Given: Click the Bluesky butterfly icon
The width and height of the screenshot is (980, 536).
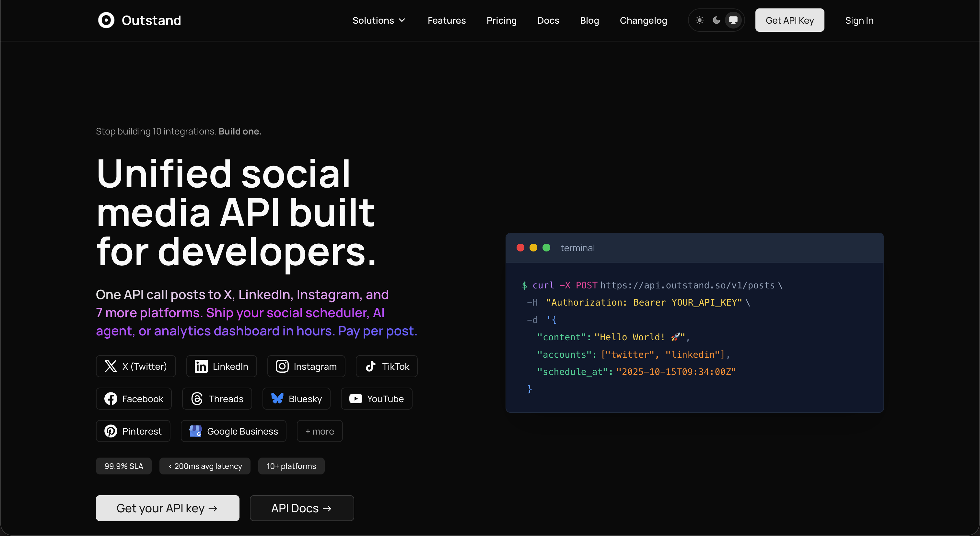Looking at the screenshot, I should [x=277, y=398].
